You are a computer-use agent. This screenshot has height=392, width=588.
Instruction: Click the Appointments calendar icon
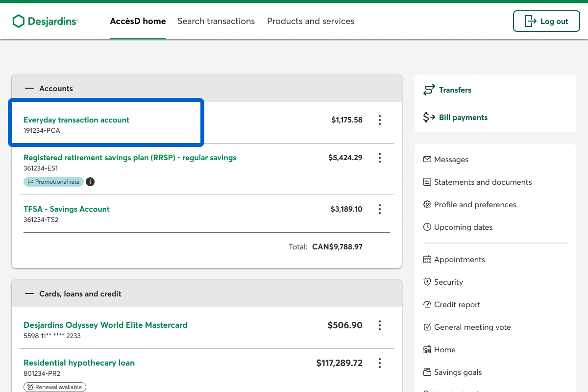click(427, 259)
